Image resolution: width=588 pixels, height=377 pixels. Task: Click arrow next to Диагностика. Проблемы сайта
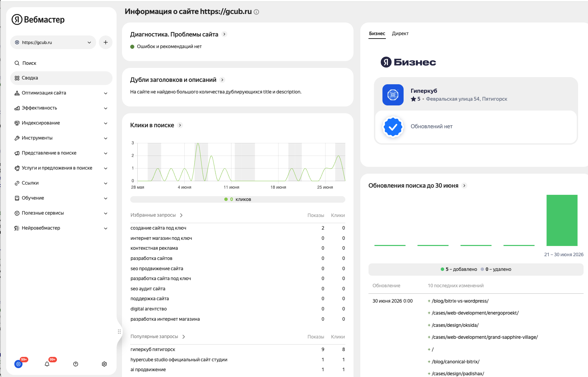click(x=224, y=34)
